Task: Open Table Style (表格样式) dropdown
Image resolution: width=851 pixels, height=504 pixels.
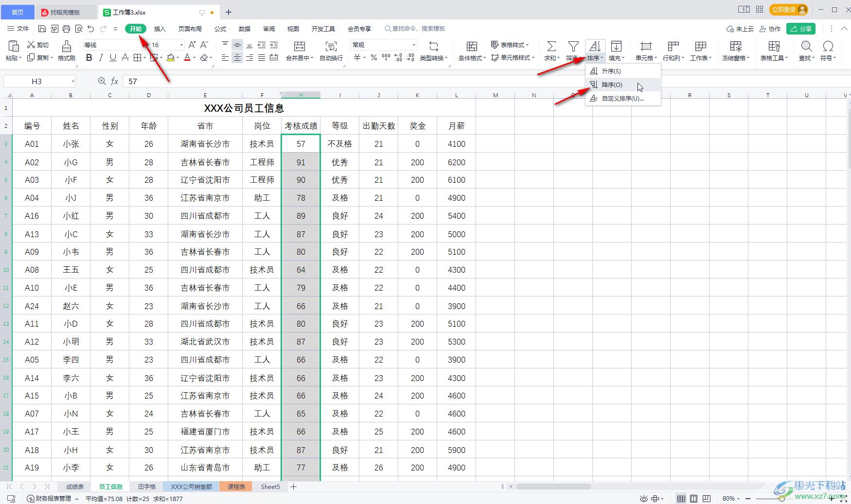Action: tap(510, 45)
